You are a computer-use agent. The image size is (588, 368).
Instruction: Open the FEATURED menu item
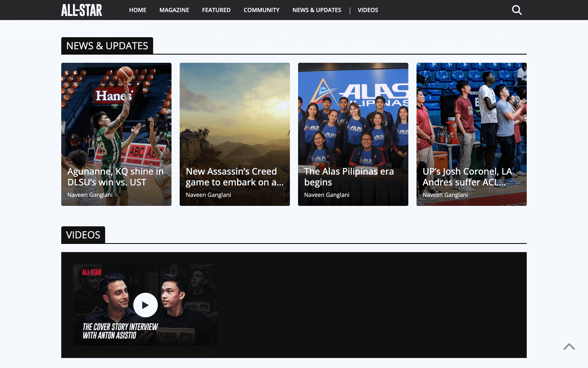tap(216, 10)
